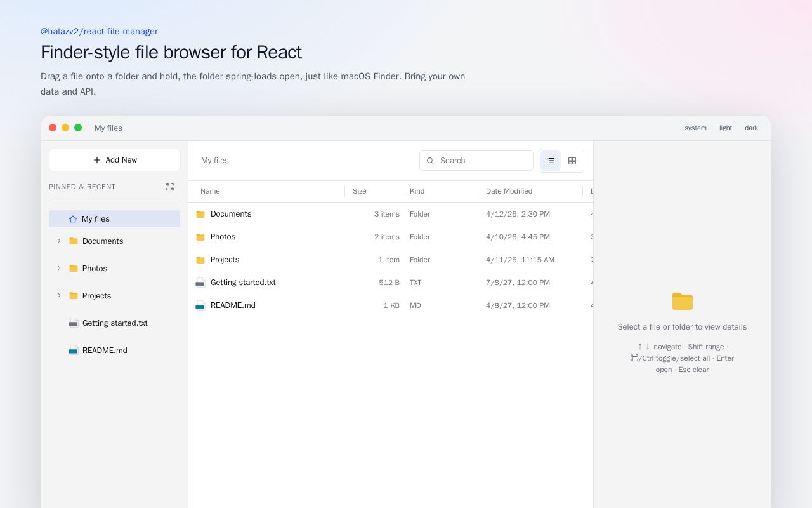Switch to list view
The width and height of the screenshot is (812, 508).
coord(551,161)
